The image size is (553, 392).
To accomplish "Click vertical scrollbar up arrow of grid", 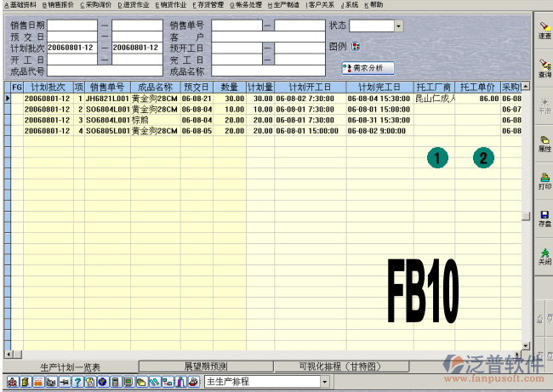I will (526, 86).
